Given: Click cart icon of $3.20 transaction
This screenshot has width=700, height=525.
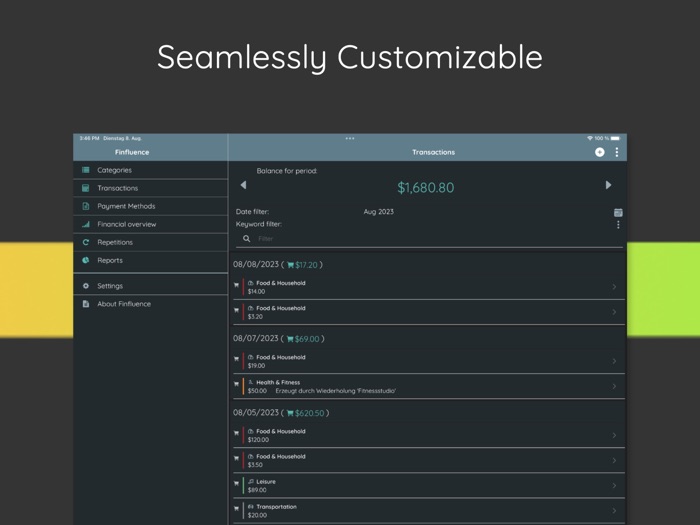Looking at the screenshot, I should (x=237, y=310).
